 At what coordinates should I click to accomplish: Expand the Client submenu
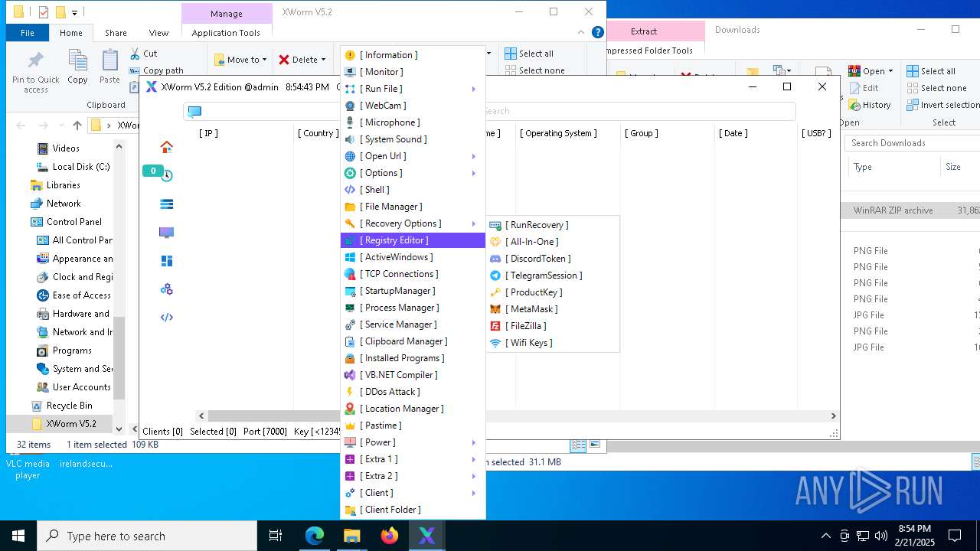413,493
